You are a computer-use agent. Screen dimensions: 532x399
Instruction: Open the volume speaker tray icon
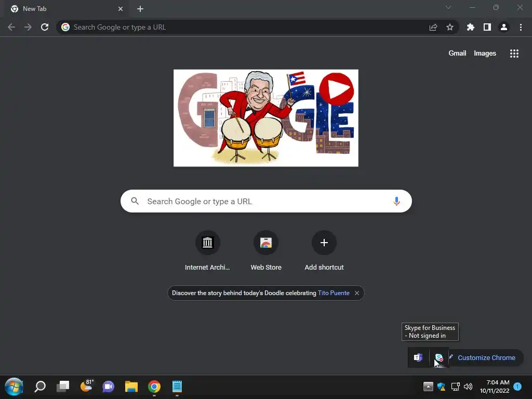(468, 387)
